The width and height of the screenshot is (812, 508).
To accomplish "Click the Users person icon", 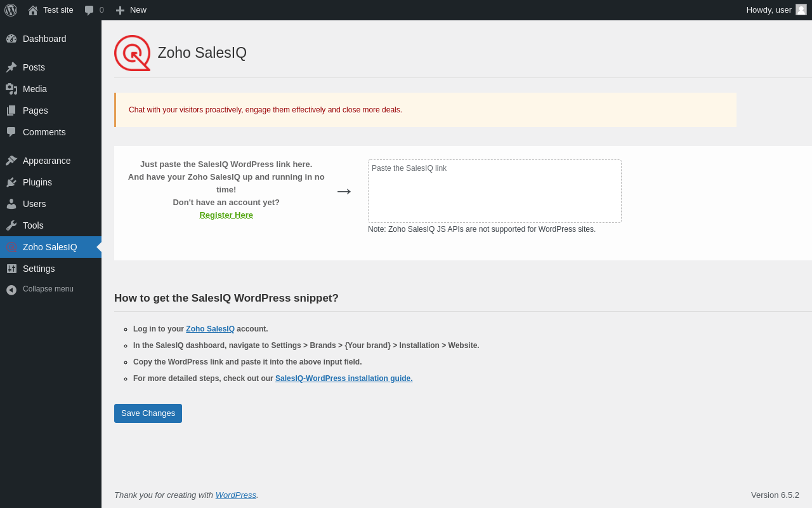I will pos(11,204).
